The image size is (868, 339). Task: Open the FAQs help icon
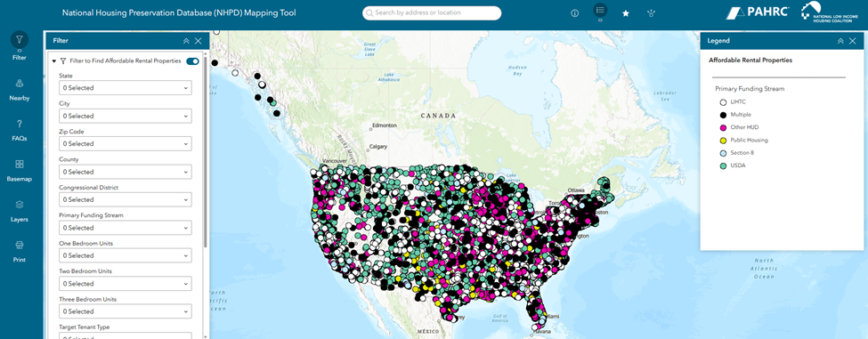20,124
